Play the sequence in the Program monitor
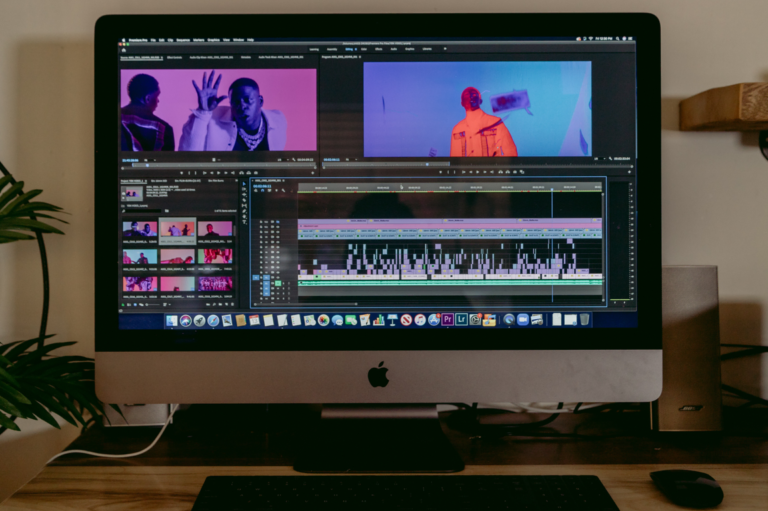The image size is (768, 511). click(x=478, y=172)
